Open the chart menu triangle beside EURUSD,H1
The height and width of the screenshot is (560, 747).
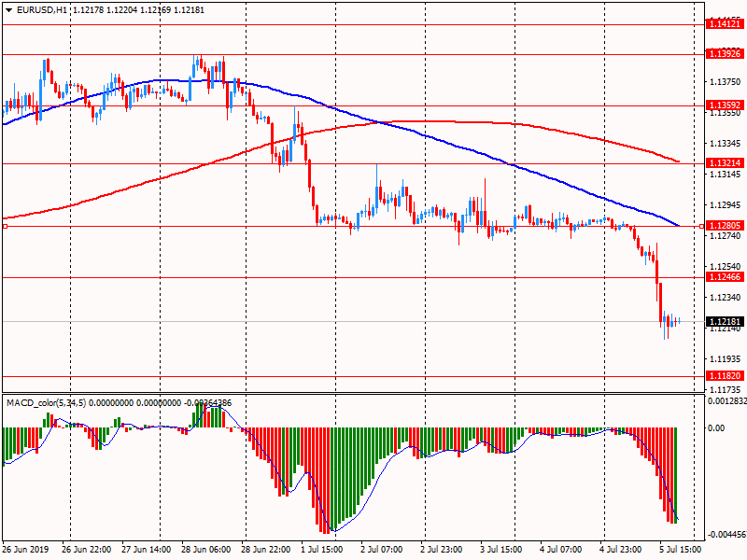[9, 10]
